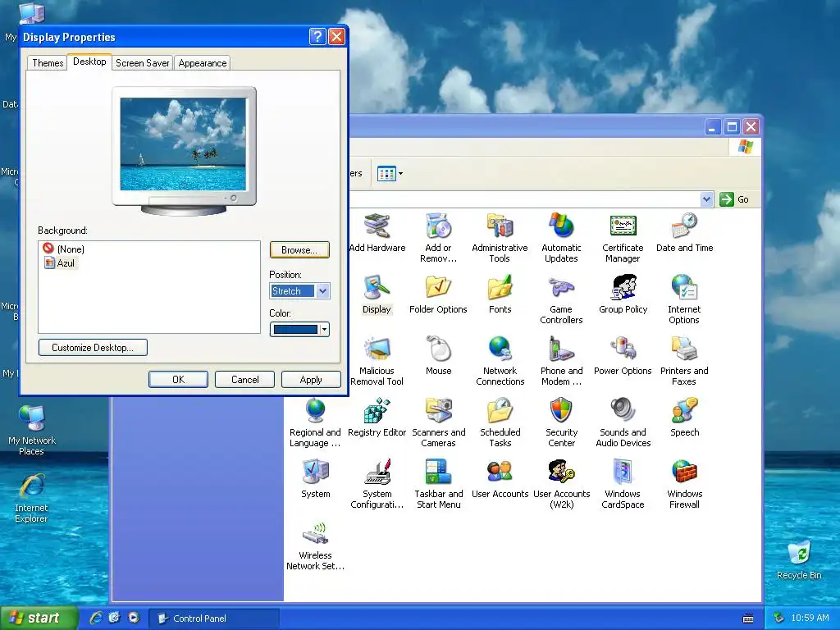Click Go in Control Panel address bar

coord(734,199)
